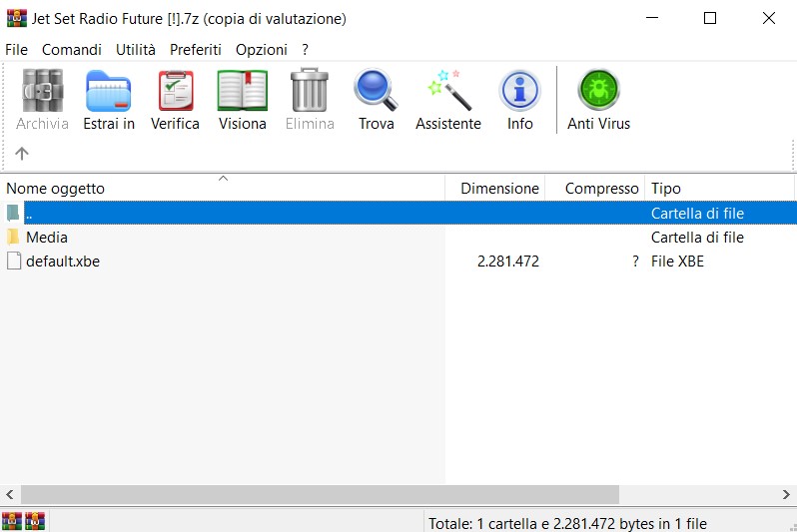Open the Trova magnifier search tool
This screenshot has width=797, height=532.
377,90
